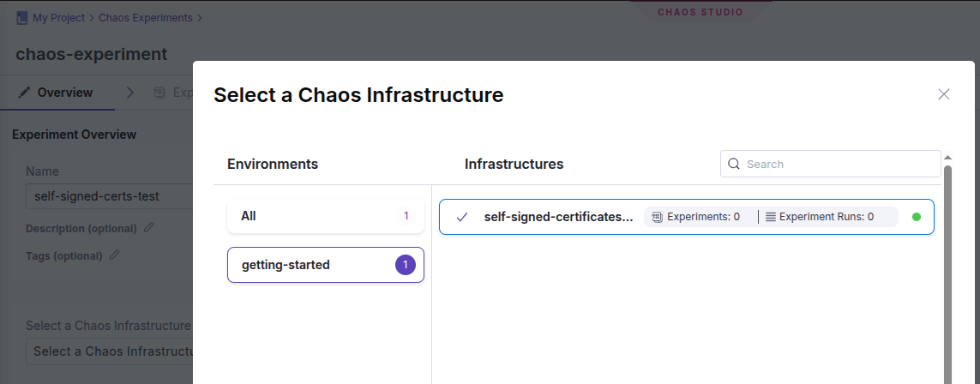Click the search magnifier icon
This screenshot has width=980, height=384.
(734, 164)
